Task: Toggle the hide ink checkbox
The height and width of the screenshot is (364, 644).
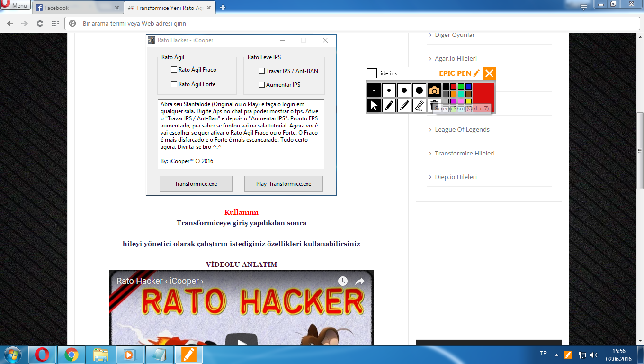Action: click(x=372, y=73)
